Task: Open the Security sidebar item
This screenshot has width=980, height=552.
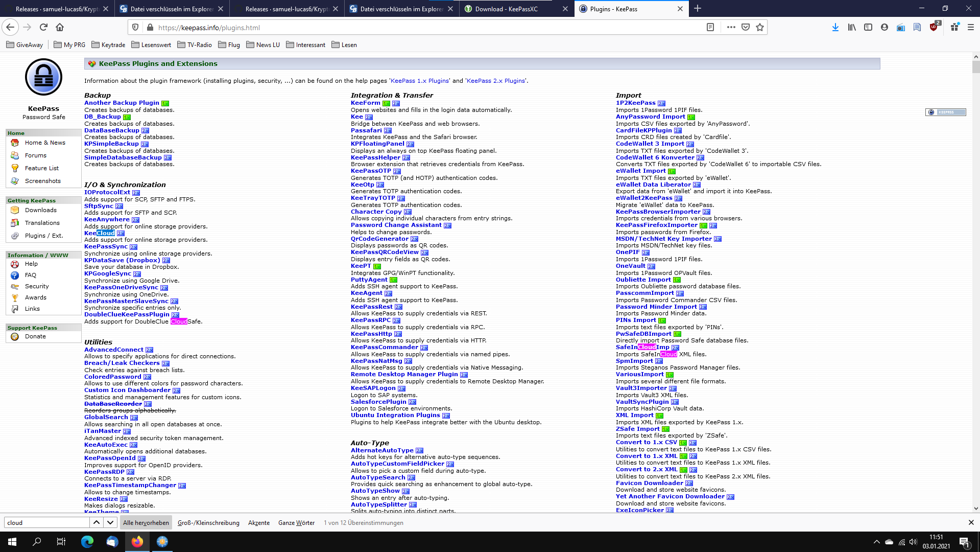Action: (x=37, y=286)
